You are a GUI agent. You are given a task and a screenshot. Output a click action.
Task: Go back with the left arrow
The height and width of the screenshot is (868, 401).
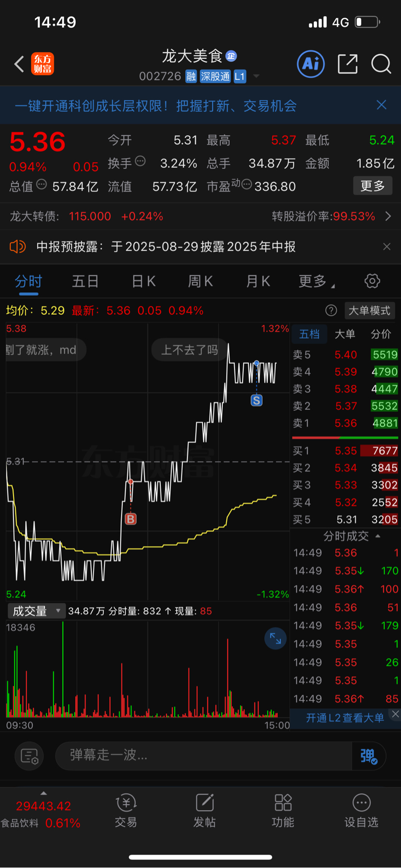pyautogui.click(x=19, y=64)
